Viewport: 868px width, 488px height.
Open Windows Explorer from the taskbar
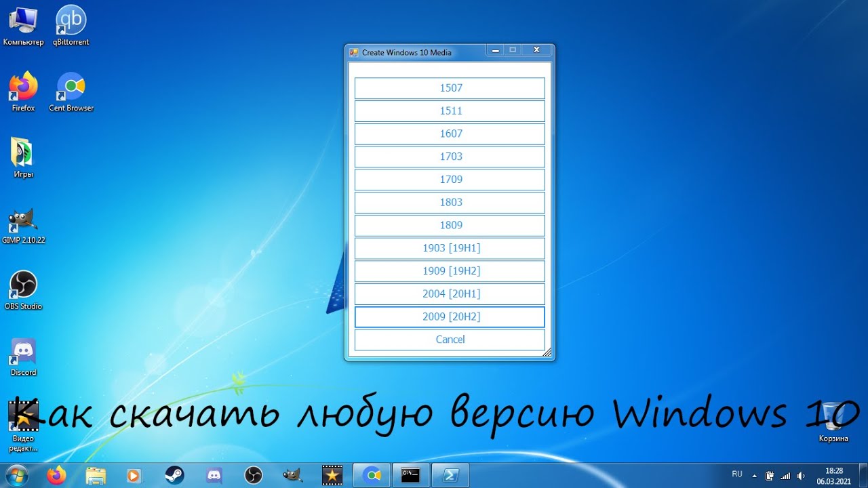[96, 476]
